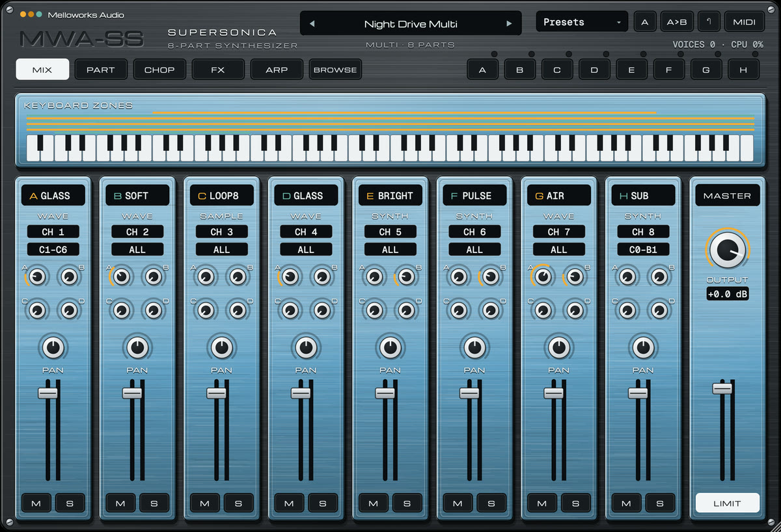Click the undo arrow button next to A>B
Screen dimensions: 781x532
click(x=708, y=21)
